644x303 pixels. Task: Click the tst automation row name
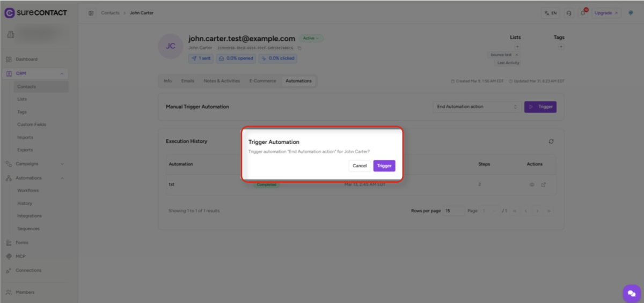pos(172,184)
